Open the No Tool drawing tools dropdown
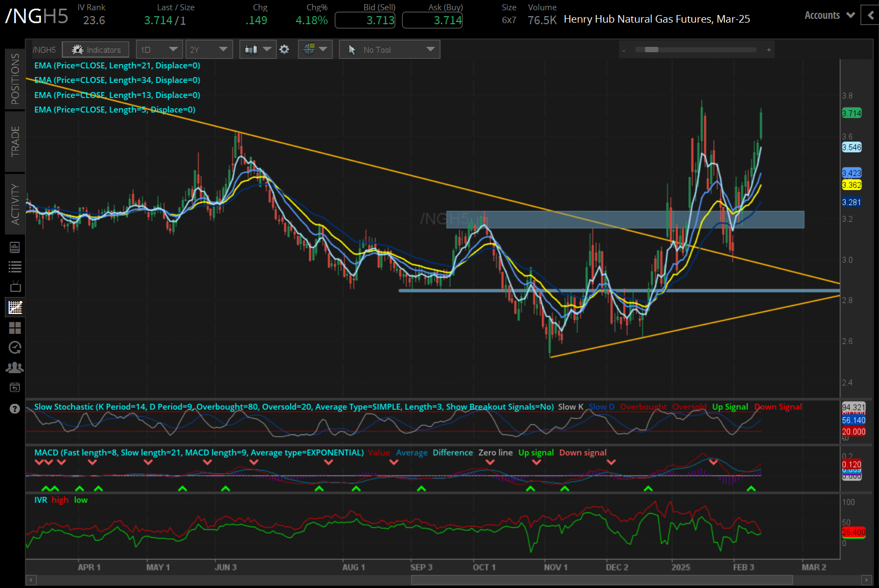 coord(389,49)
